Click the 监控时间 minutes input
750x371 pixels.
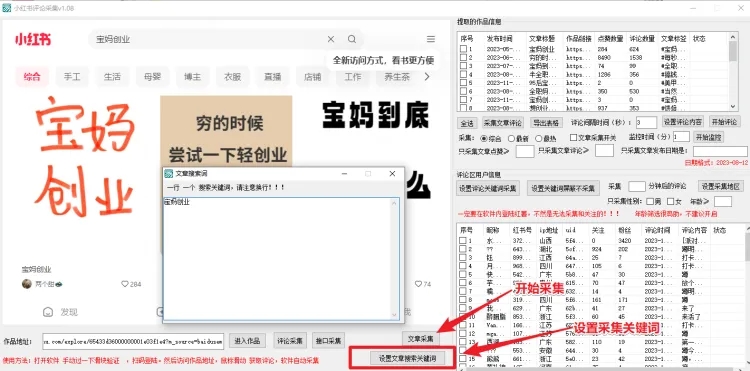coord(681,137)
